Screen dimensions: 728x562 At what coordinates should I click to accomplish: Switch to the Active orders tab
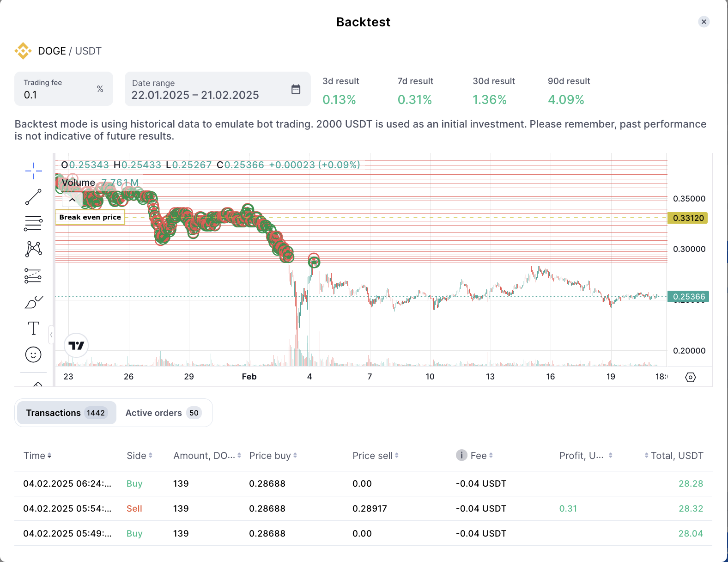[164, 413]
